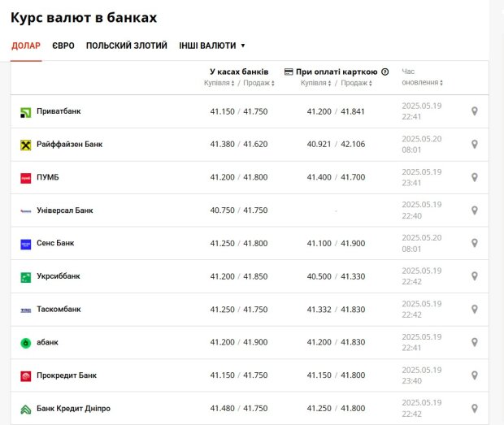Image resolution: width=504 pixels, height=425 pixels.
Task: Open the Таскомбанк bank link
Action: point(59,310)
